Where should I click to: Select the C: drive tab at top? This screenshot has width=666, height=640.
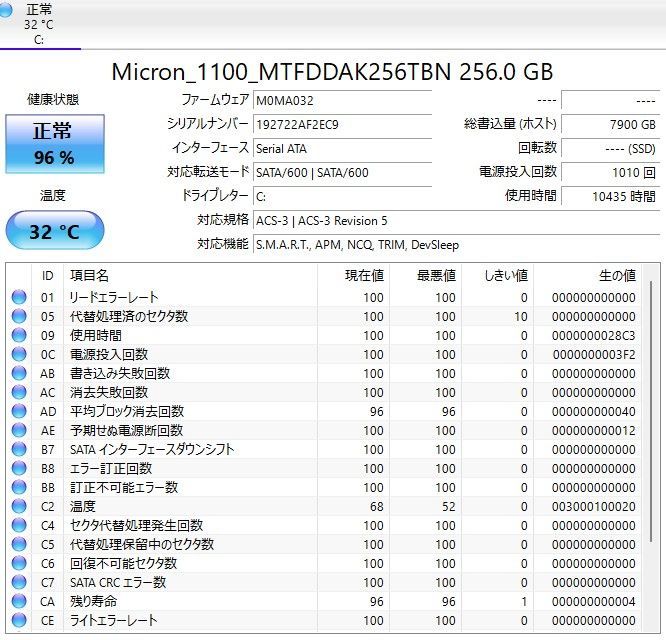pos(39,24)
